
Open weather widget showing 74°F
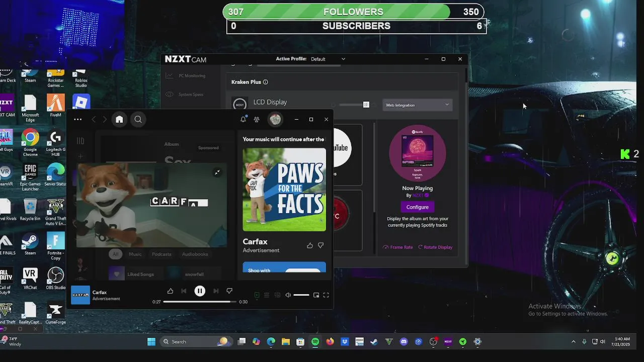pos(11,341)
